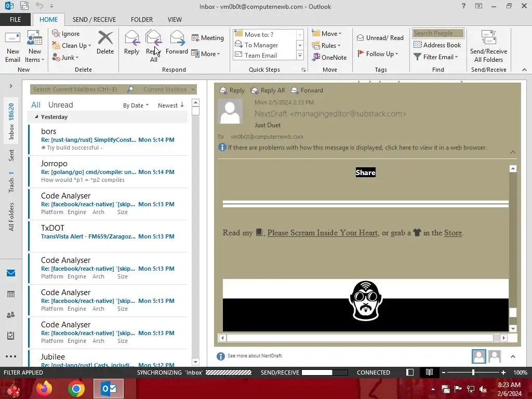Open the Inbox folder in sidebar
532x399 pixels.
(11, 121)
